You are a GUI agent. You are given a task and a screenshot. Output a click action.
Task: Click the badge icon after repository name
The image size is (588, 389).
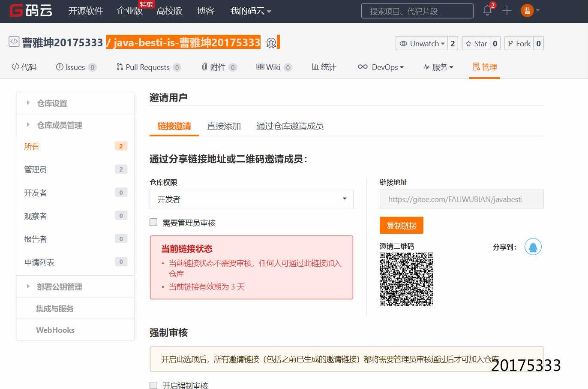[x=271, y=42]
